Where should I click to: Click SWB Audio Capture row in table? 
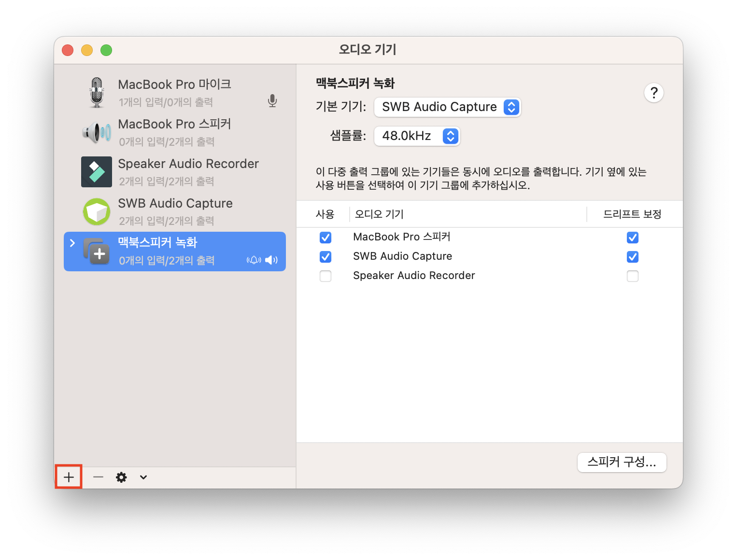(490, 256)
